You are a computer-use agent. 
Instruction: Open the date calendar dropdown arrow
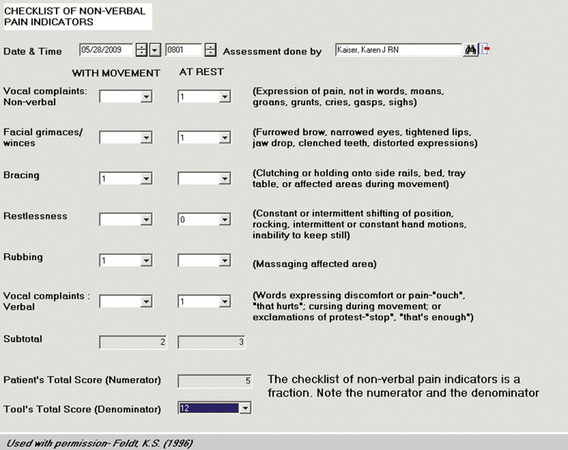155,50
